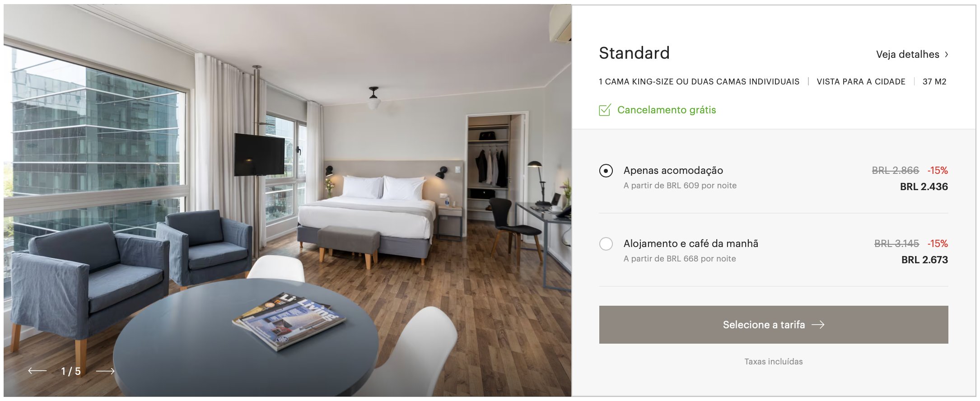The height and width of the screenshot is (401, 980).
Task: Click the Selecione a tarifa button
Action: 774,325
